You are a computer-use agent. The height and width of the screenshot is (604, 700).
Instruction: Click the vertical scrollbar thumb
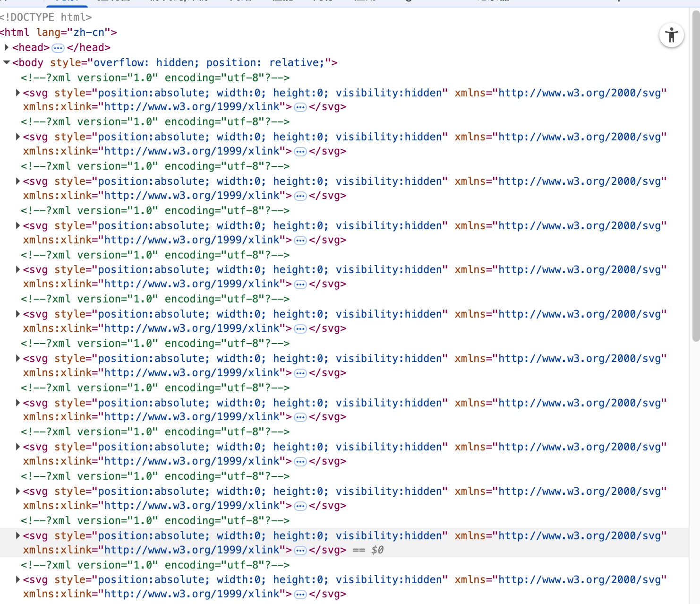point(695,175)
